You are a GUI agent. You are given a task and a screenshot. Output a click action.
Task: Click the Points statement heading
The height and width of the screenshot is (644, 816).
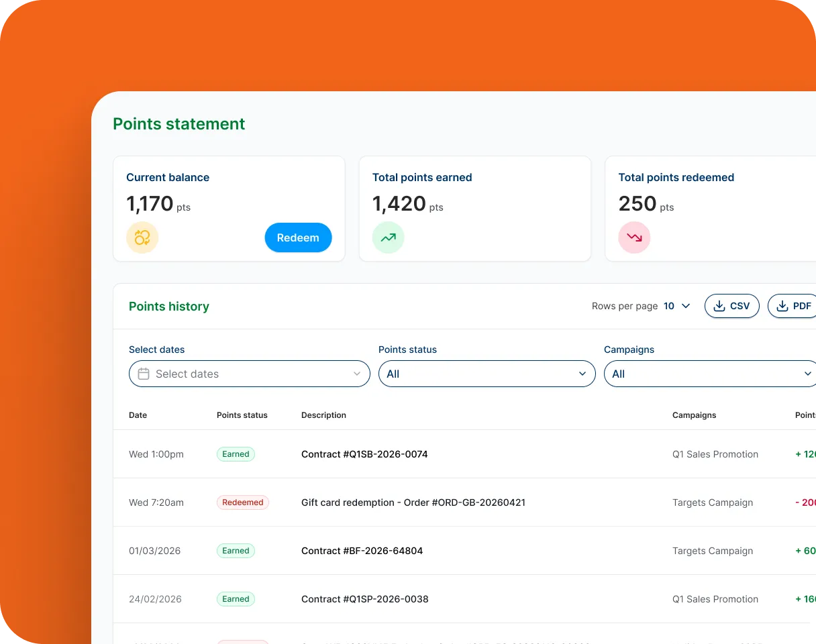pos(179,124)
